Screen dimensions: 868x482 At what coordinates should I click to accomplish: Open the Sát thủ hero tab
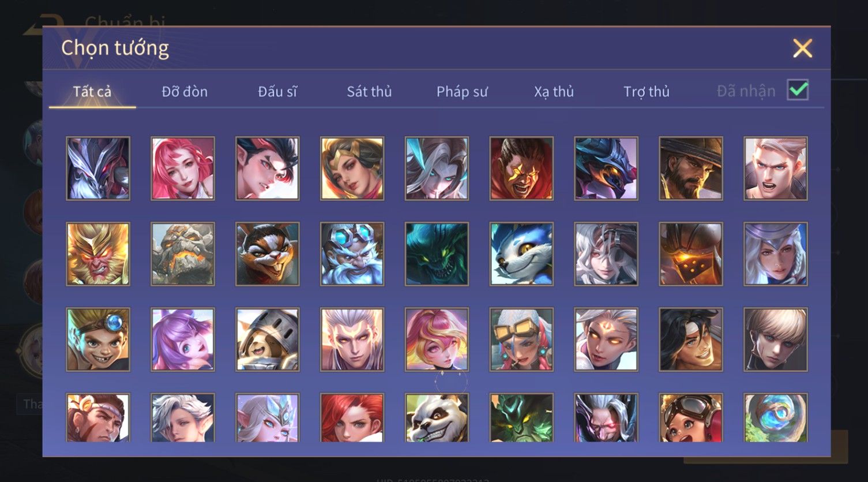(x=369, y=91)
